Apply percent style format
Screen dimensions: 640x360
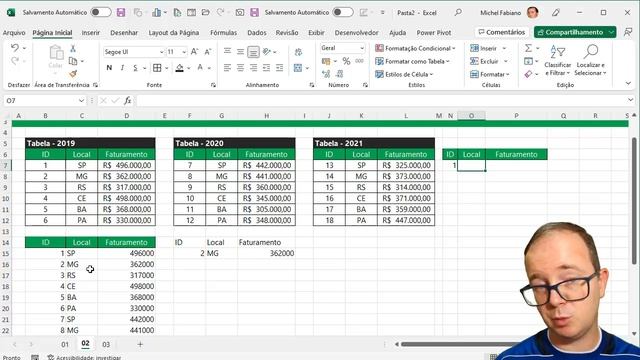click(346, 61)
